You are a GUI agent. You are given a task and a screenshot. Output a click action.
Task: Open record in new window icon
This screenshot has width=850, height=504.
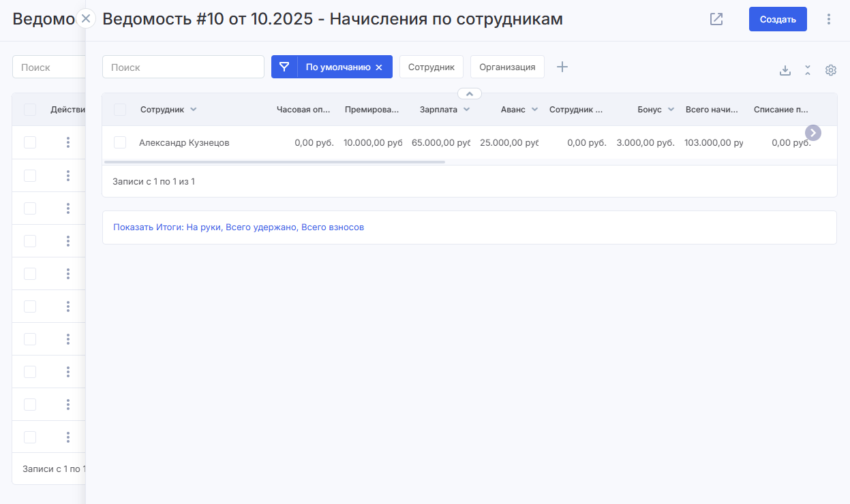pyautogui.click(x=716, y=19)
